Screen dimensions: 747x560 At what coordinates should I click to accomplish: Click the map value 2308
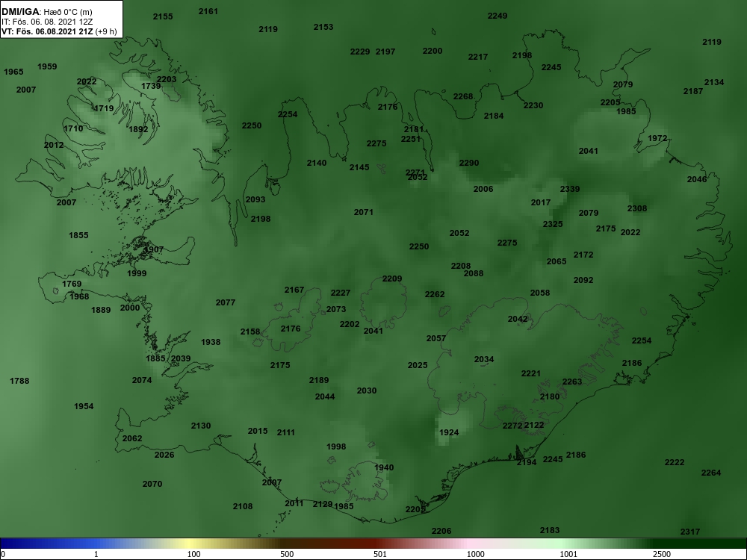637,208
